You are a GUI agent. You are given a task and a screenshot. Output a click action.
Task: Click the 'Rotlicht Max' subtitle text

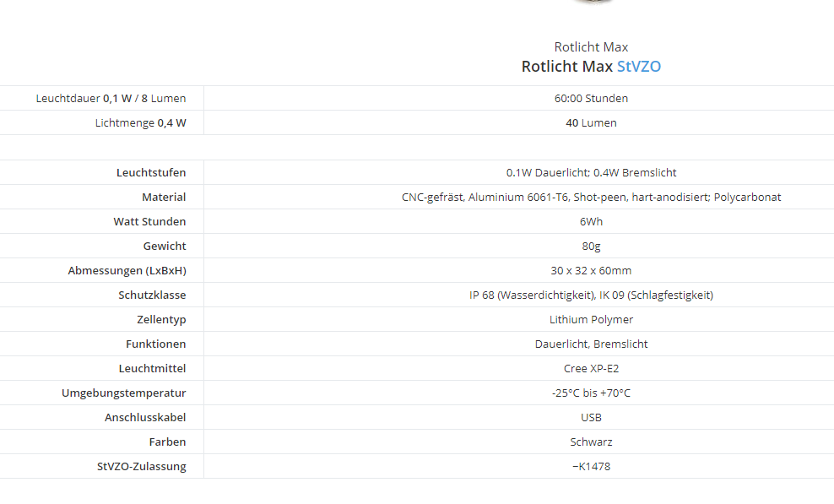click(591, 46)
